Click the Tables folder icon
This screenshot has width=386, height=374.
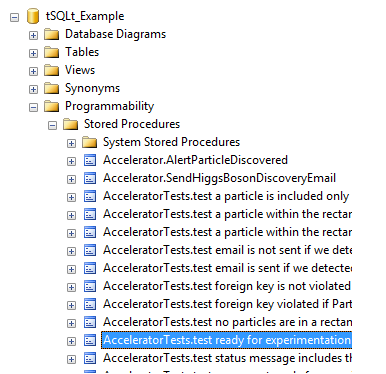pyautogui.click(x=52, y=52)
